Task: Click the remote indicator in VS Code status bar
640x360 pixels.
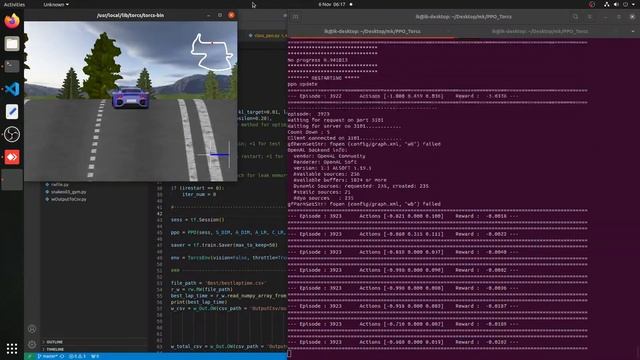Action: point(29,356)
